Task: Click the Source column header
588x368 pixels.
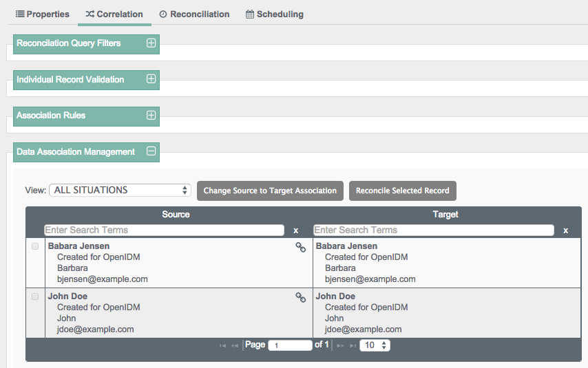Action: click(x=176, y=215)
